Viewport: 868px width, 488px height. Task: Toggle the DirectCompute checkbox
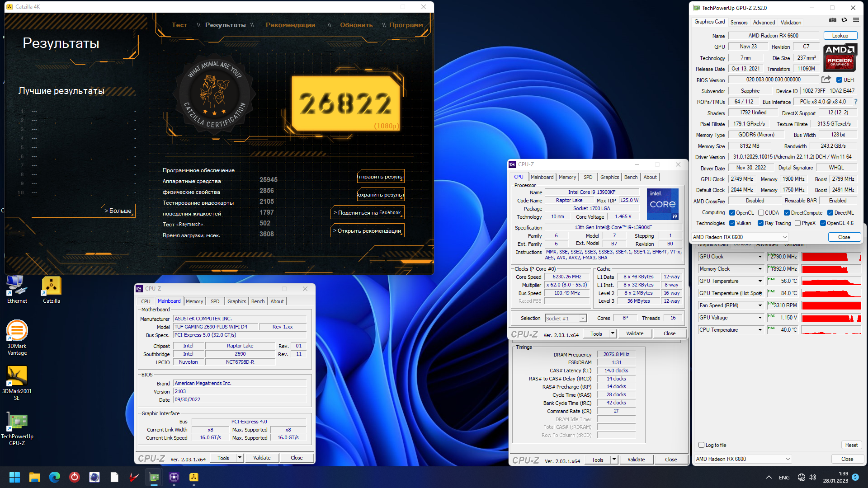tap(787, 213)
